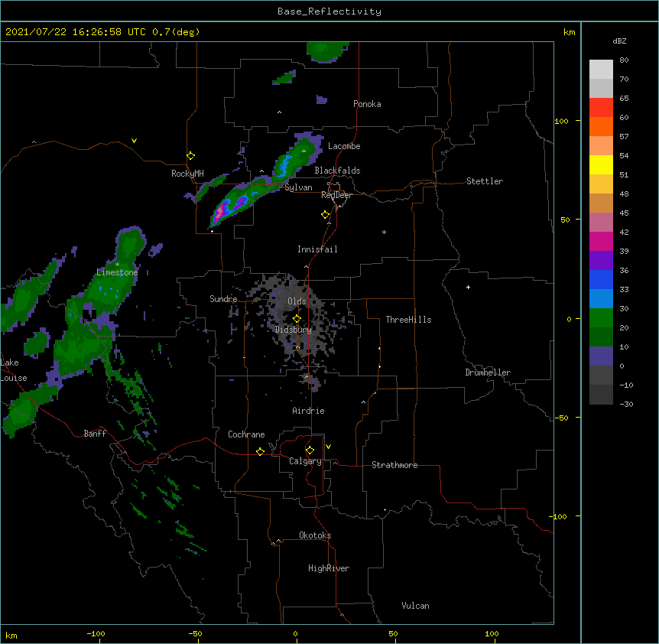Click the Ponoka city label

(x=367, y=104)
